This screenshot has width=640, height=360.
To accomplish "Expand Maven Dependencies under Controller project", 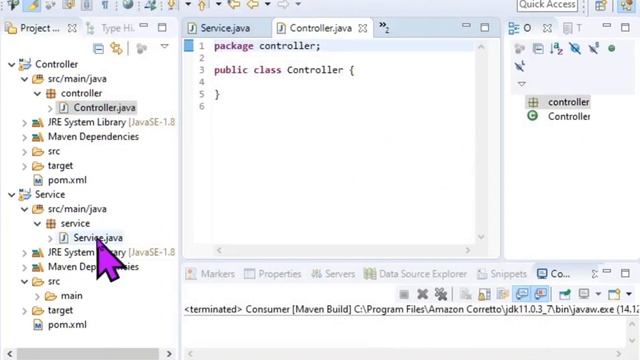I will (x=24, y=137).
